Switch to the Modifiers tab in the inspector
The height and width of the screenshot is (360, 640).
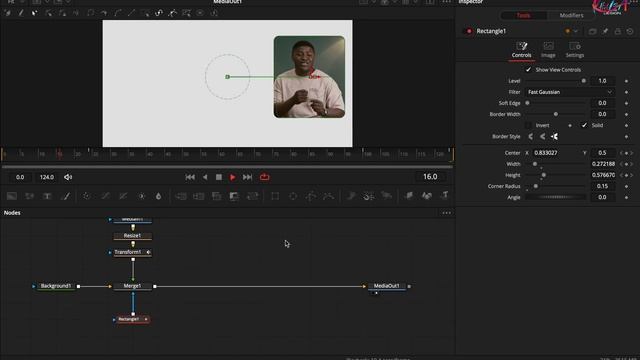point(571,16)
